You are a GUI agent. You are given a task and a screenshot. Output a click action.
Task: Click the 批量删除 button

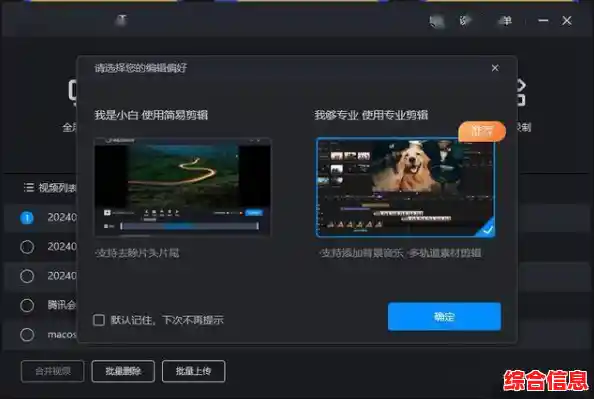point(123,371)
